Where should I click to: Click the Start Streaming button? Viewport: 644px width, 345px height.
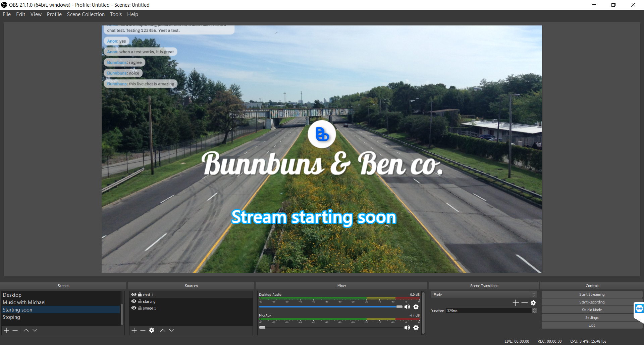(x=592, y=294)
